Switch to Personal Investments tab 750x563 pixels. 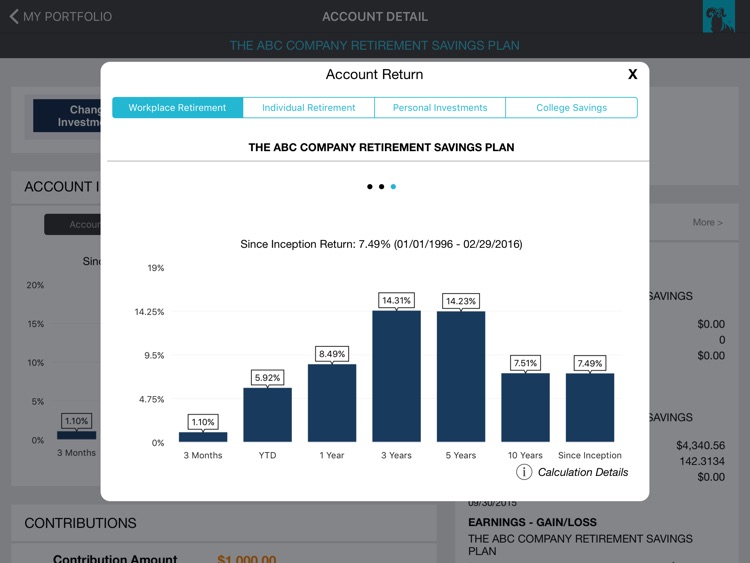pos(440,108)
